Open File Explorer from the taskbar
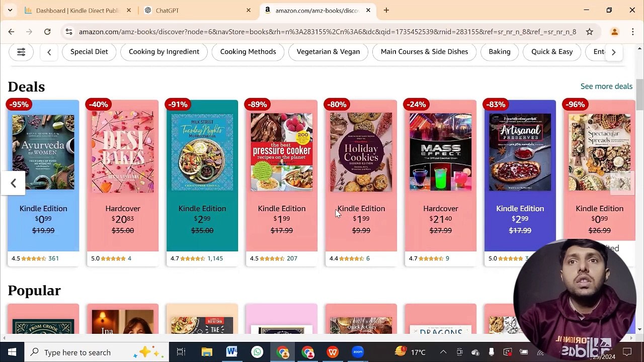 tap(207, 352)
